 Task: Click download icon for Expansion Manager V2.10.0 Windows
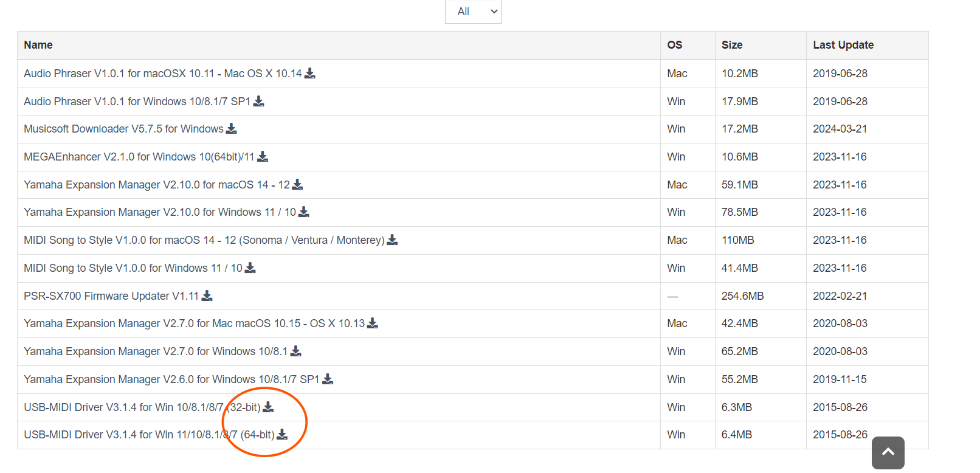tap(304, 212)
